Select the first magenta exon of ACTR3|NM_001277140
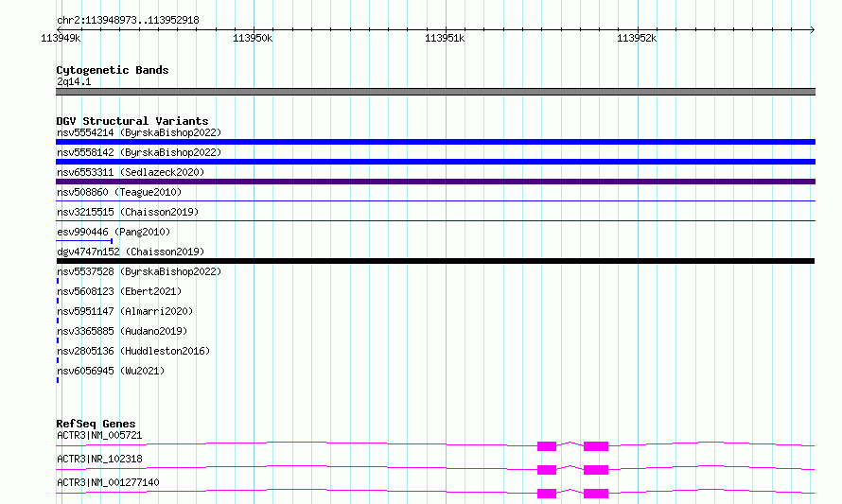842x504 pixels. (x=547, y=494)
